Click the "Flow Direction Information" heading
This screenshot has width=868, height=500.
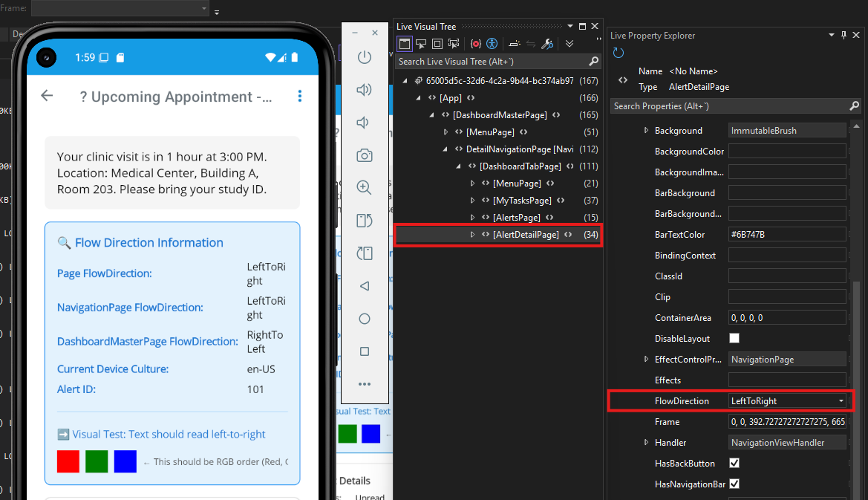pos(149,242)
